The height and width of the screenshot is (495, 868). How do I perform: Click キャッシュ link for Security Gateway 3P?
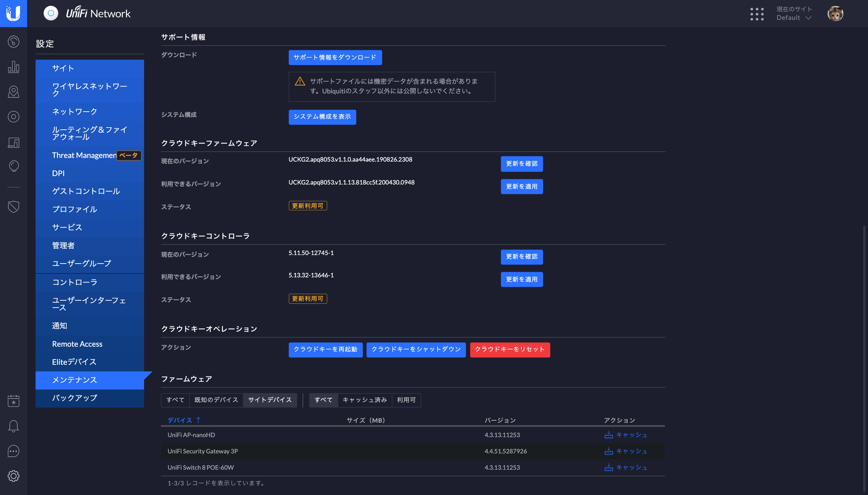coord(632,451)
